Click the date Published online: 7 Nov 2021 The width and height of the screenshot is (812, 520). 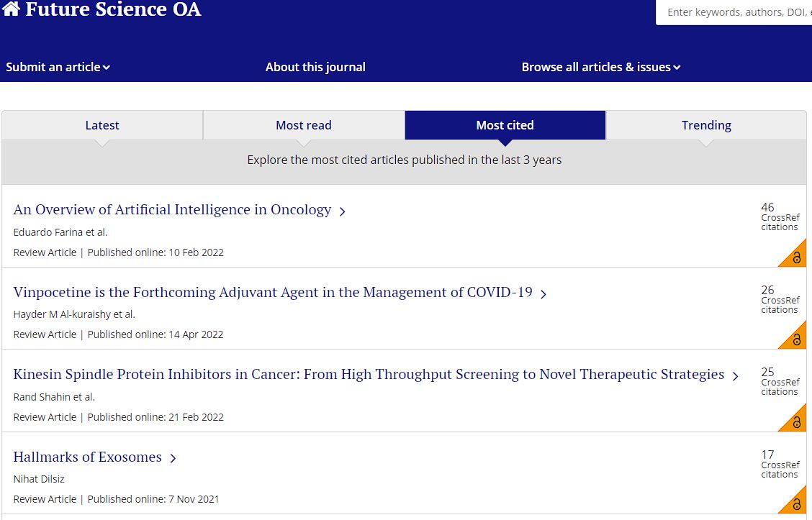[x=153, y=499]
